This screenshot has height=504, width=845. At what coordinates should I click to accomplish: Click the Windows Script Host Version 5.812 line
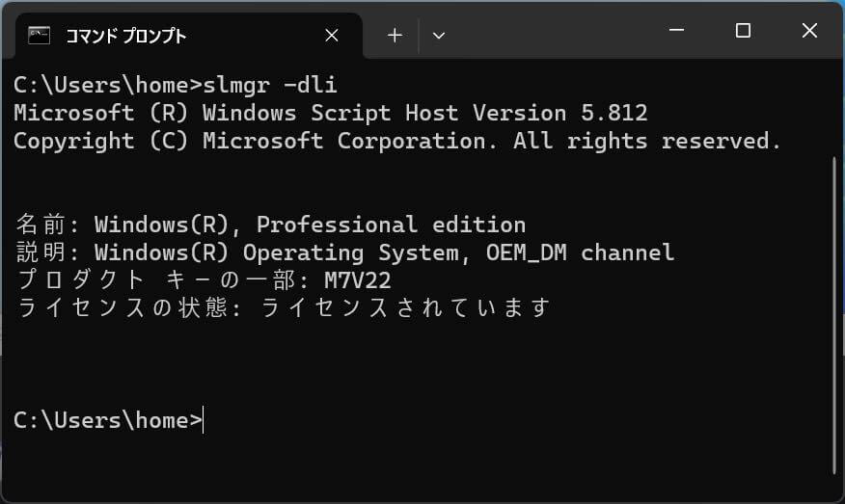tap(330, 113)
